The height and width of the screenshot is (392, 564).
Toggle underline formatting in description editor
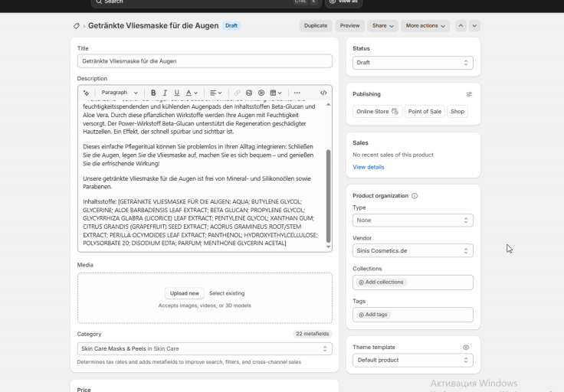176,93
